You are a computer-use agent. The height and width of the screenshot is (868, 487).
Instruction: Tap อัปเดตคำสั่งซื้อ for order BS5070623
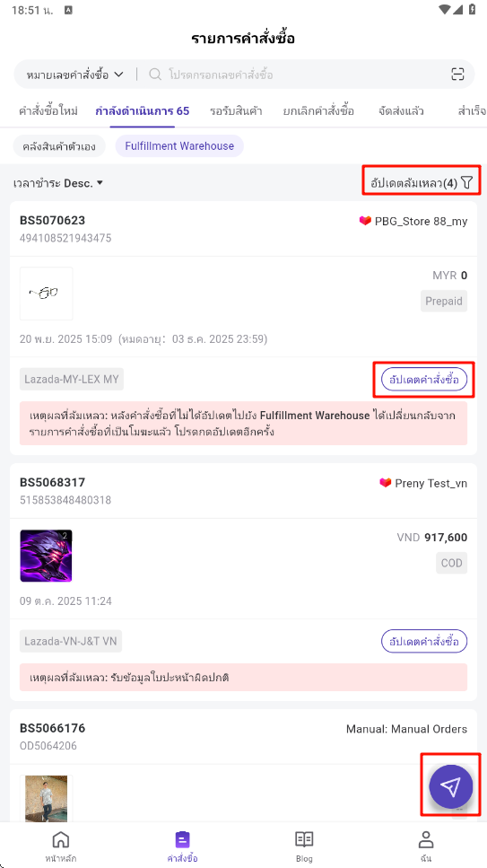coord(424,380)
